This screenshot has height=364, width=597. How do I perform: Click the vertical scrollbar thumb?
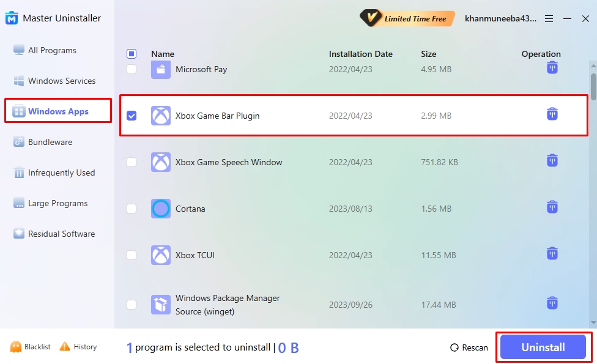coord(593,87)
